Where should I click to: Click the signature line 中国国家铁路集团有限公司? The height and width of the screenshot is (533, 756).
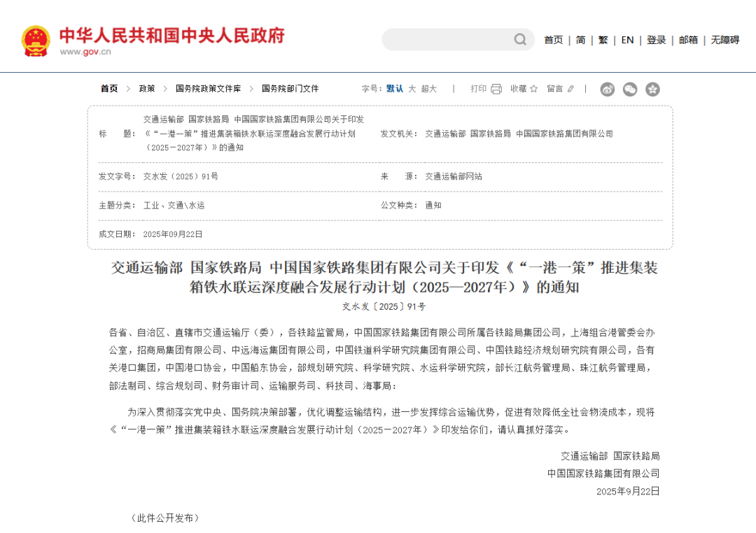[603, 474]
